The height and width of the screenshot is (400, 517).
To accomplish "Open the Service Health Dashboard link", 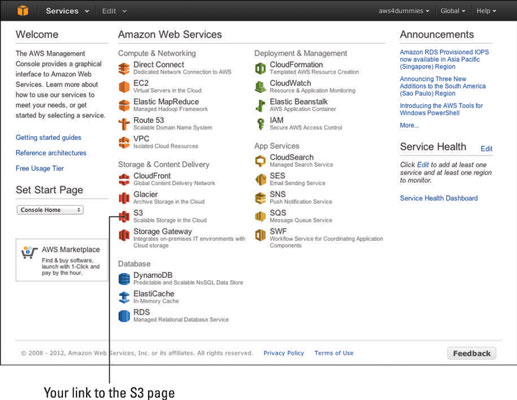I will (439, 198).
